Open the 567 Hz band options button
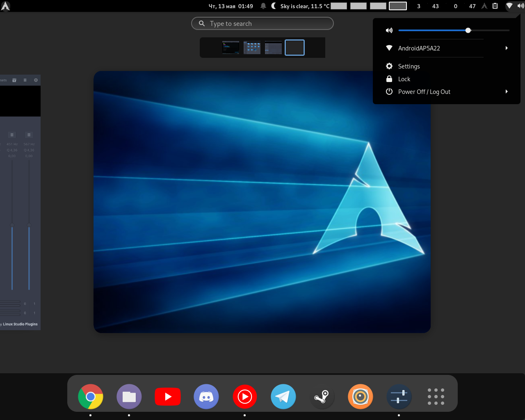 pyautogui.click(x=29, y=135)
